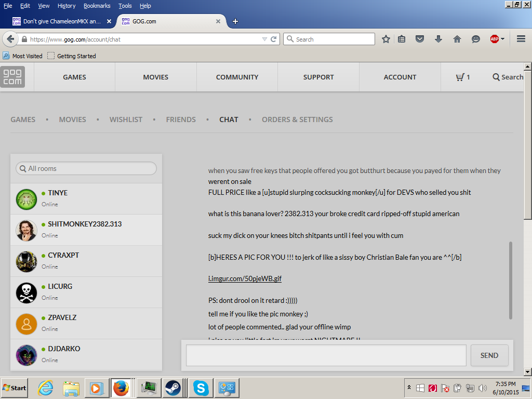Open a new browser tab with plus
This screenshot has width=532, height=399.
point(235,21)
